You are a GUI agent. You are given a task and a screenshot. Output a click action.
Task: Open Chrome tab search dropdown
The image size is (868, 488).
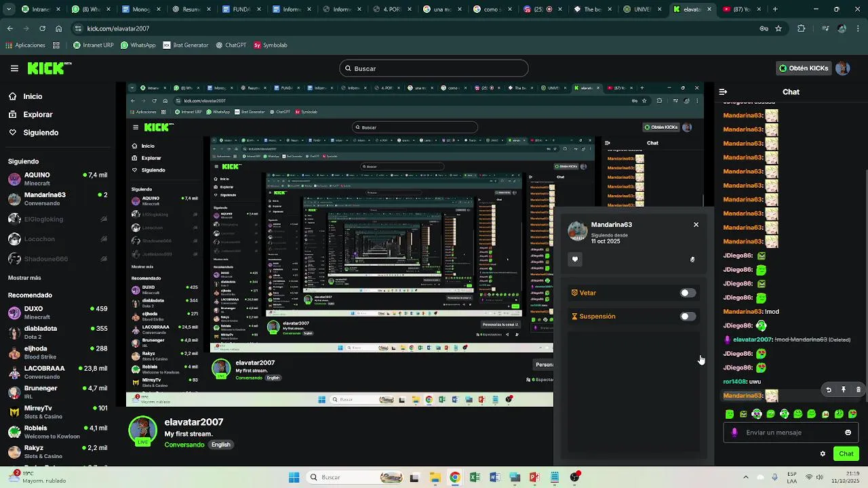tap(9, 9)
